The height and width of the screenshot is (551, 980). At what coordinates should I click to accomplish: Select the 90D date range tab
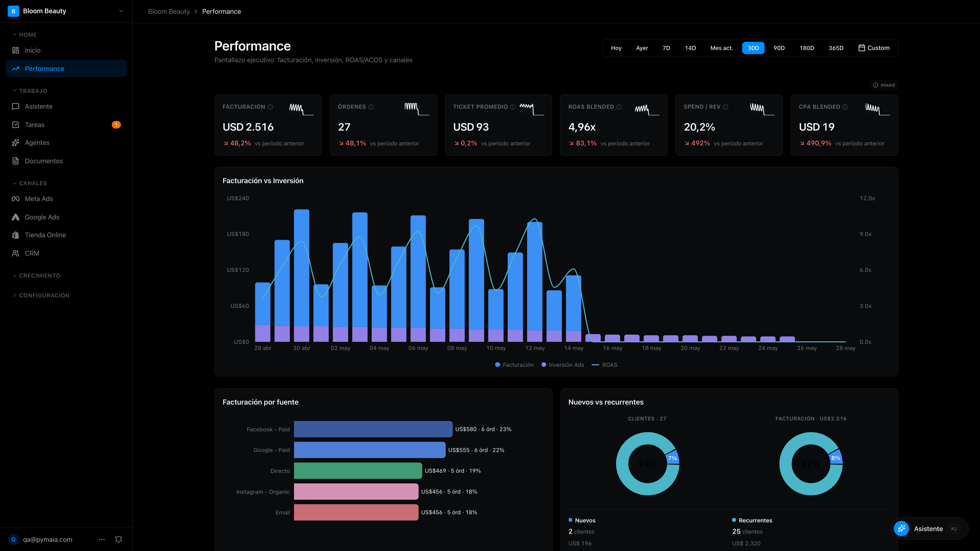(779, 48)
